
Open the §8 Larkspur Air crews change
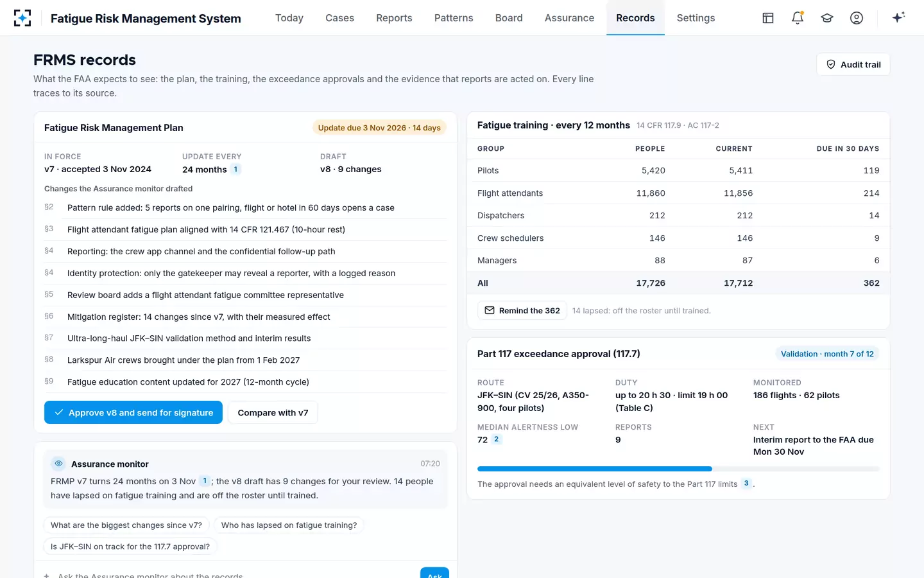click(245, 360)
